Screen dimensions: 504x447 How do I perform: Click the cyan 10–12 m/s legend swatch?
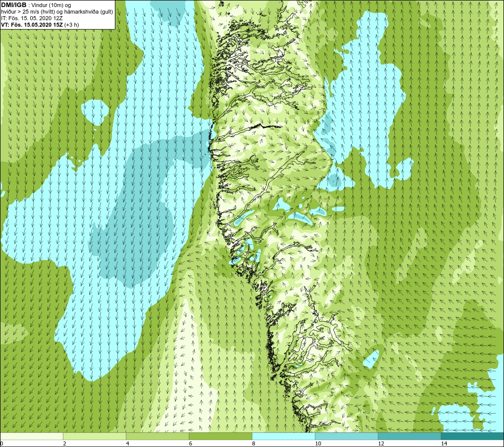(347, 436)
